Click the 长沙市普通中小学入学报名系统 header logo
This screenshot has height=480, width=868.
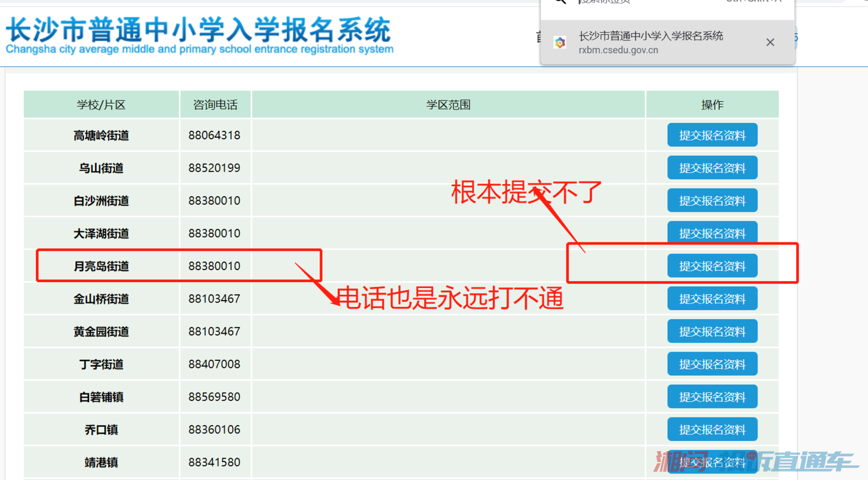[x=199, y=35]
